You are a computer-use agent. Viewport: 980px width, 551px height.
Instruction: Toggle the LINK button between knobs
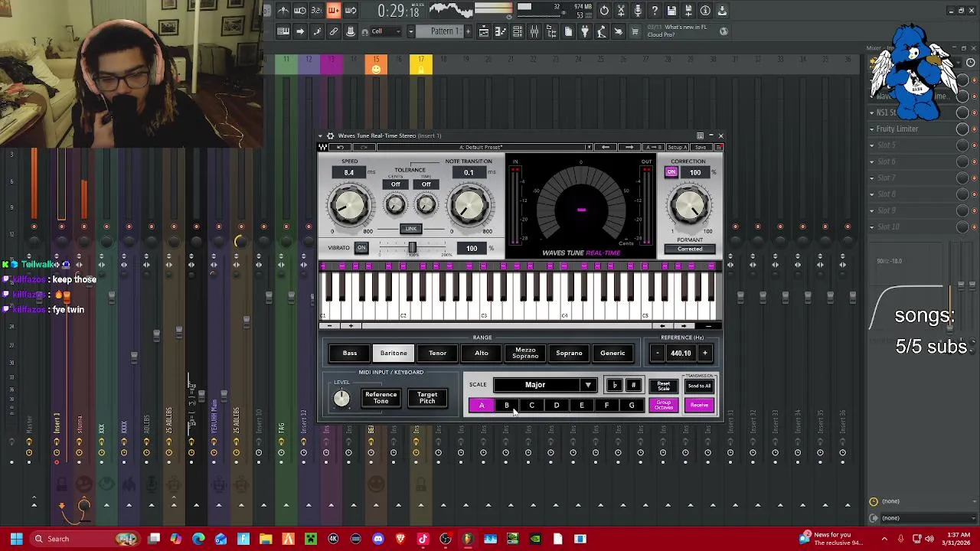(411, 229)
